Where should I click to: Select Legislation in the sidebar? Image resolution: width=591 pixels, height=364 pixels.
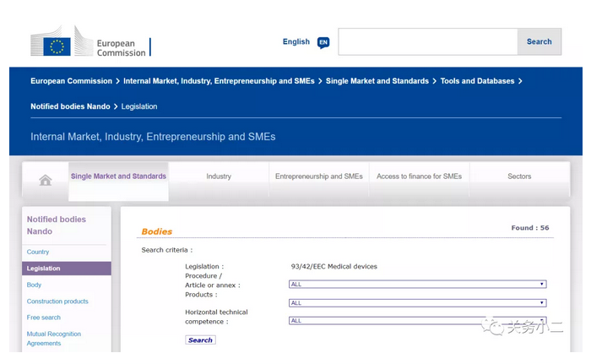click(67, 269)
